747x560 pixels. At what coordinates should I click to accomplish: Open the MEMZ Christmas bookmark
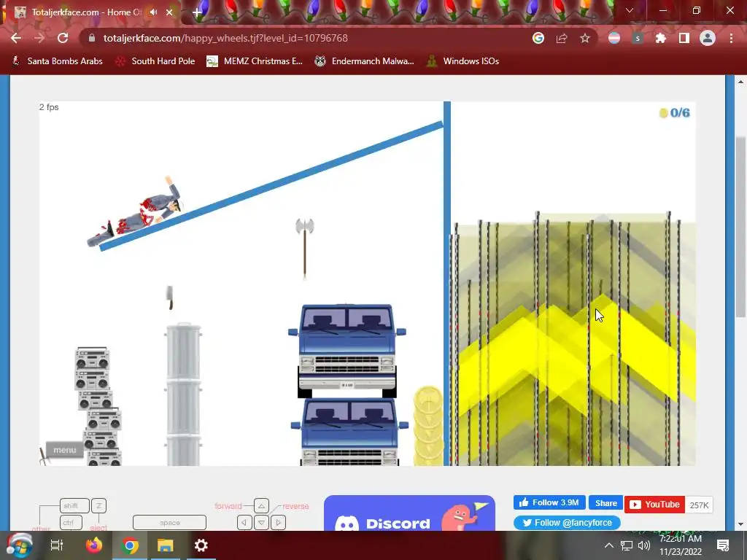[x=255, y=61]
